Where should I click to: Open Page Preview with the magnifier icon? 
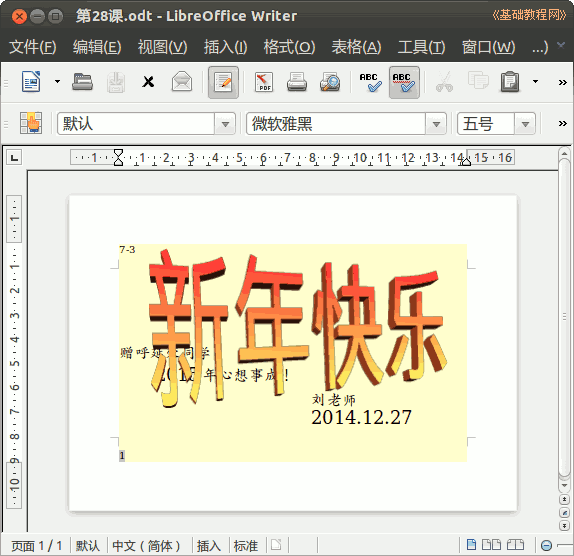pyautogui.click(x=330, y=82)
